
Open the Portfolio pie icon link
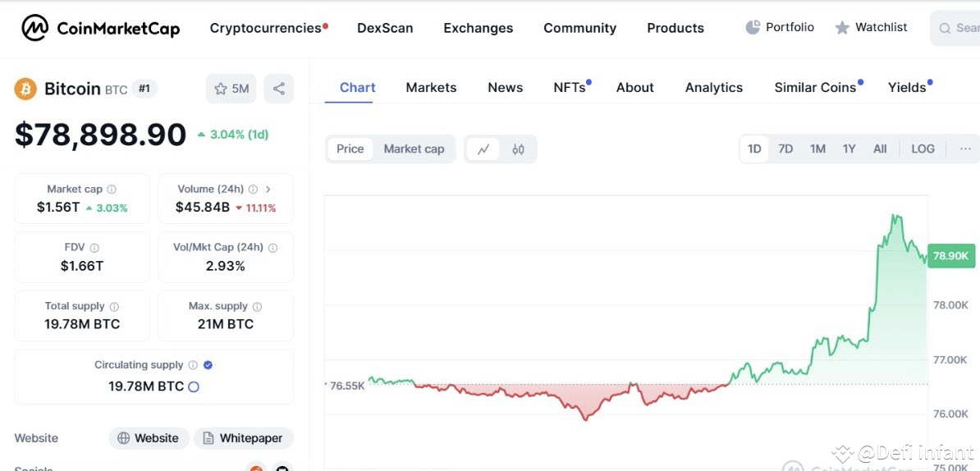pyautogui.click(x=780, y=27)
